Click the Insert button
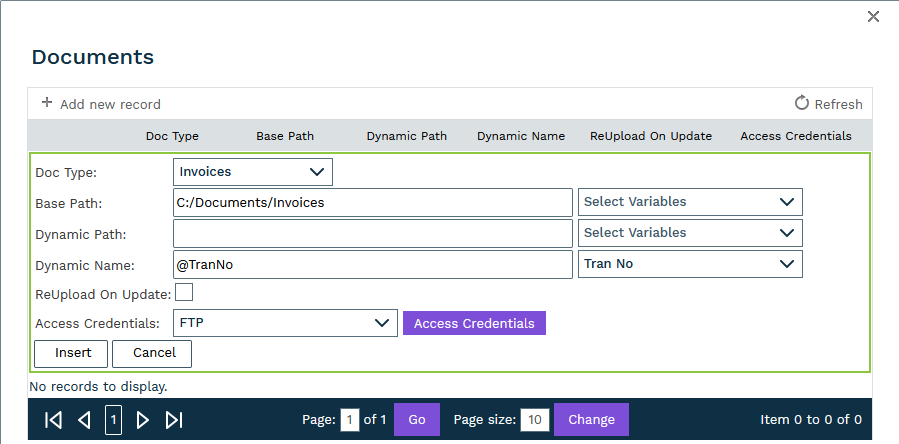The height and width of the screenshot is (444, 899). click(x=72, y=353)
